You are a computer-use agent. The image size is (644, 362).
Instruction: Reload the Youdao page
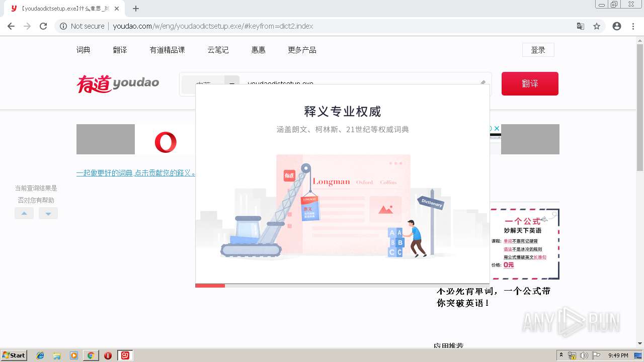coord(43,26)
